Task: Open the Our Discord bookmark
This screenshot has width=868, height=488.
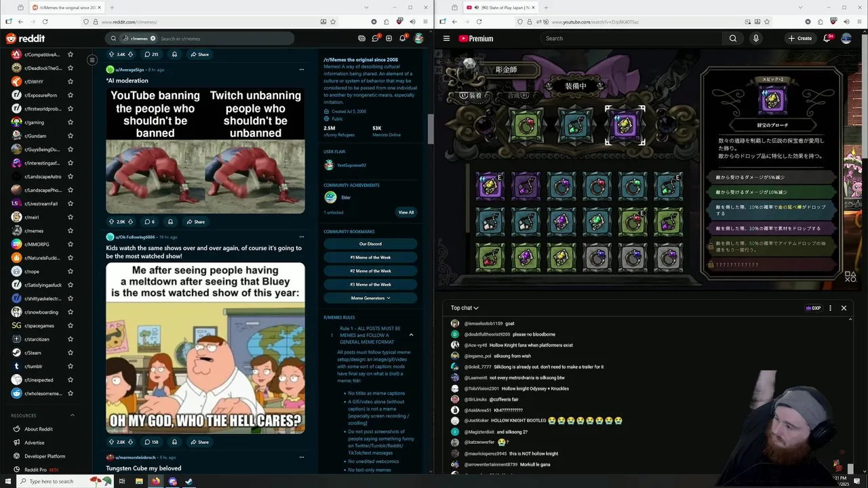Action: click(370, 244)
